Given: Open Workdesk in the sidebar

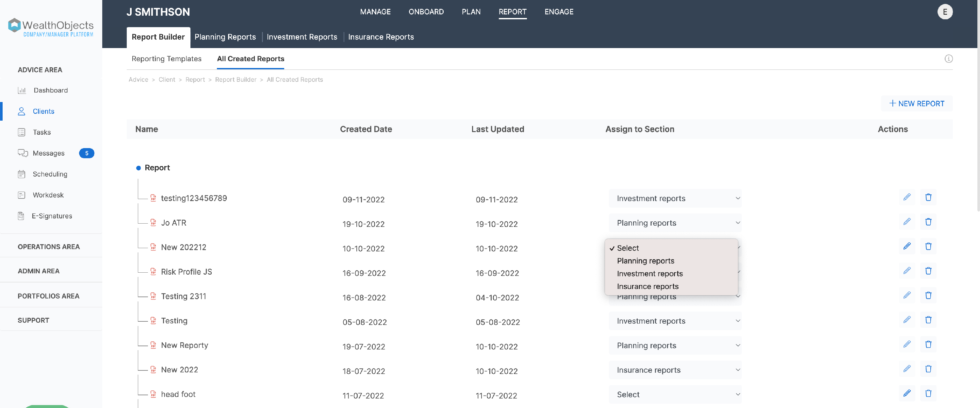Looking at the screenshot, I should click(x=41, y=195).
